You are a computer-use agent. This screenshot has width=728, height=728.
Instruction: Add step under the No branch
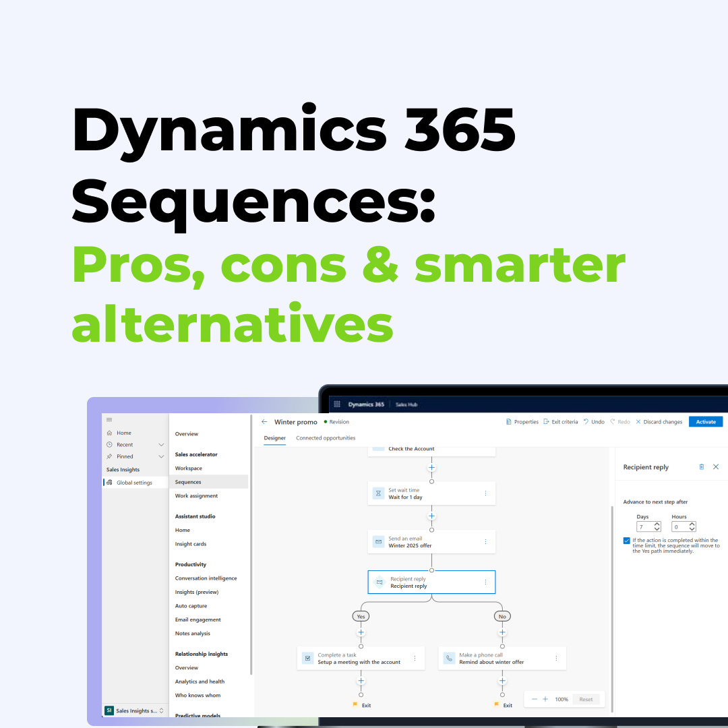point(502,632)
